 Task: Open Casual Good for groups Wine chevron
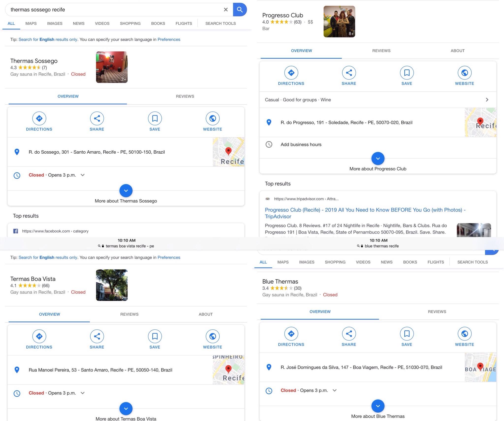(487, 100)
